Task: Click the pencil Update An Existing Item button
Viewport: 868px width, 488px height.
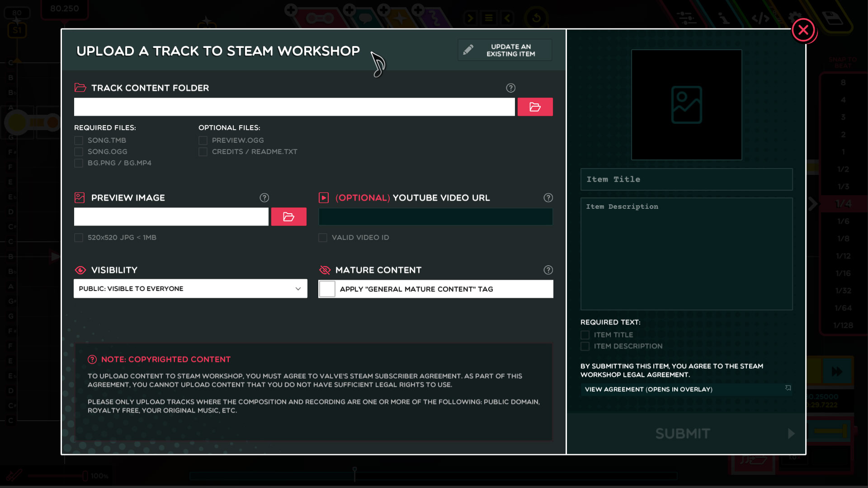Action: point(505,50)
